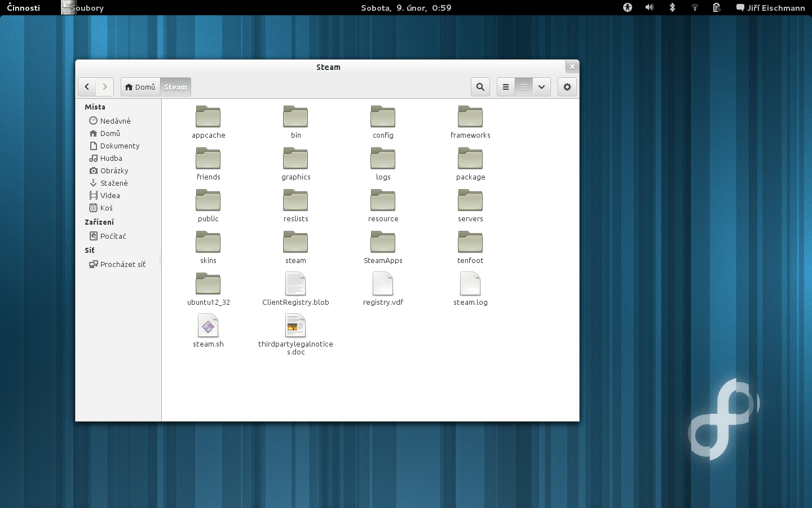The height and width of the screenshot is (508, 812).
Task: Open the Jiří Eischmann user menu
Action: click(x=770, y=8)
